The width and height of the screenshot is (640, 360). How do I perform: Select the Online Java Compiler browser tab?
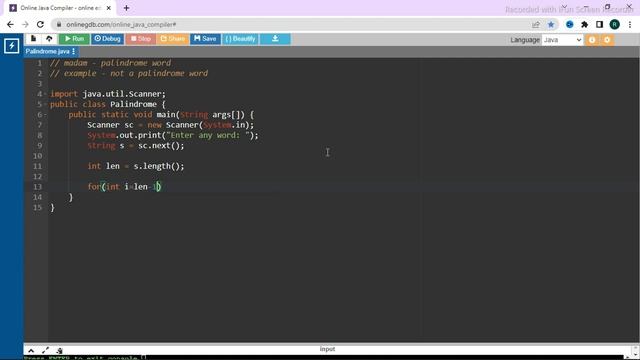tap(60, 8)
